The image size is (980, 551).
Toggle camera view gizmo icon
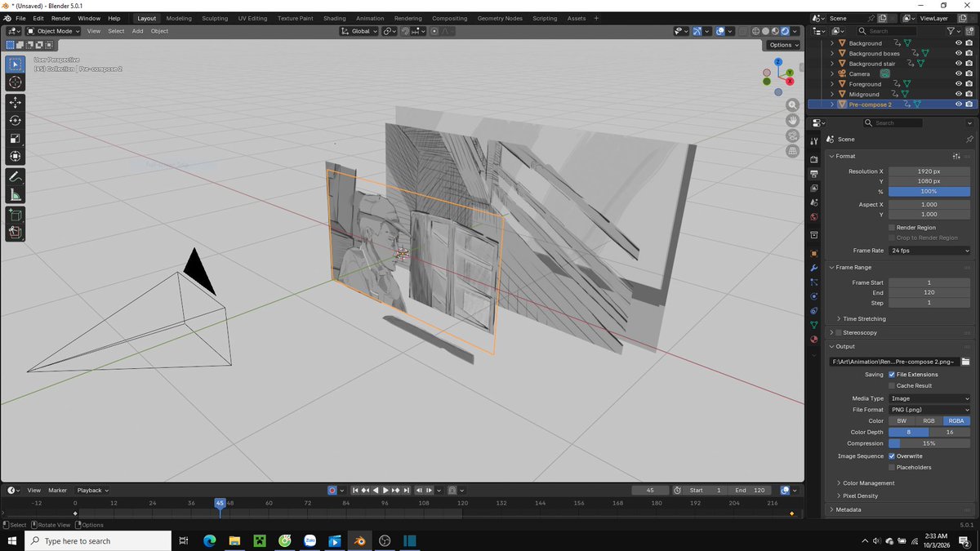tap(792, 136)
